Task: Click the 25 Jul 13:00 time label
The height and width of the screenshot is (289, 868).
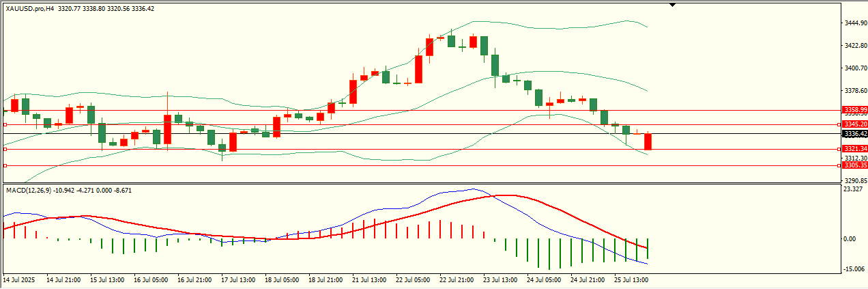Action: [x=631, y=280]
